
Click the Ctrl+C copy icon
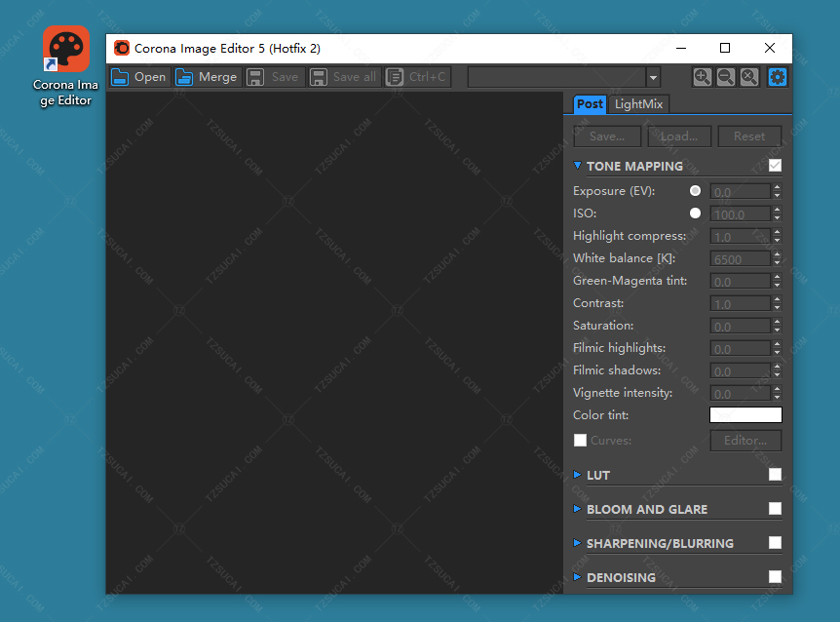tap(395, 77)
